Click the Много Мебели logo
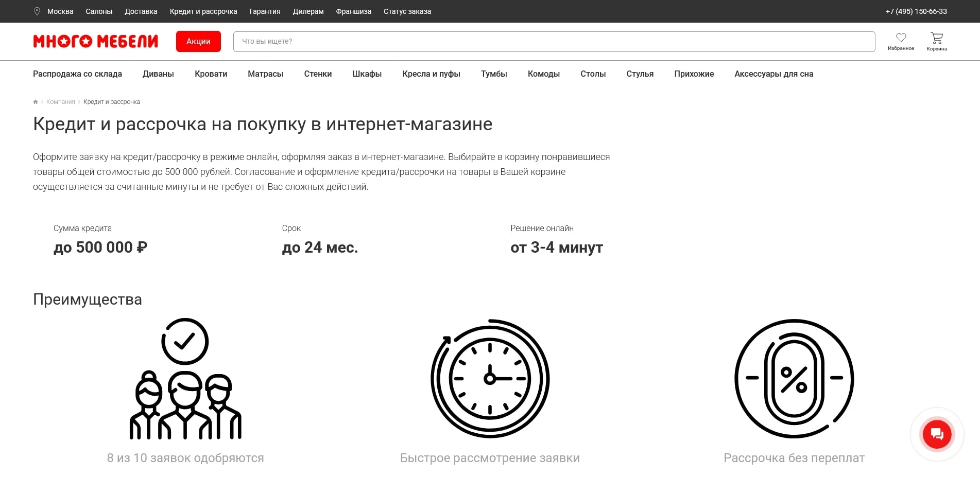 tap(95, 41)
